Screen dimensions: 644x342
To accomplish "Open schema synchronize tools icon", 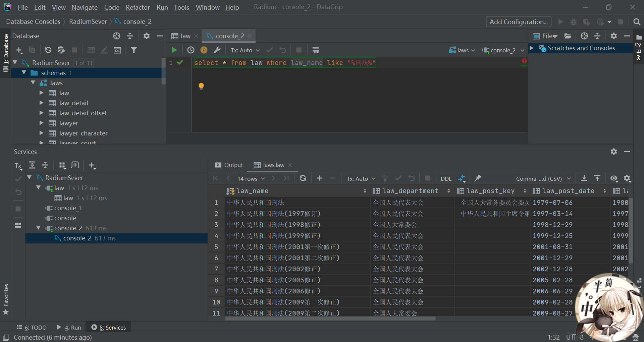I will tap(61, 50).
